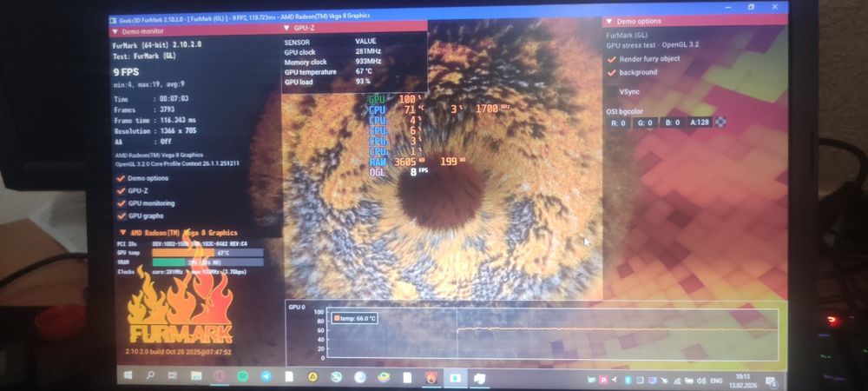The width and height of the screenshot is (868, 391).
Task: Click the orange GPU temp bar
Action: (x=182, y=253)
